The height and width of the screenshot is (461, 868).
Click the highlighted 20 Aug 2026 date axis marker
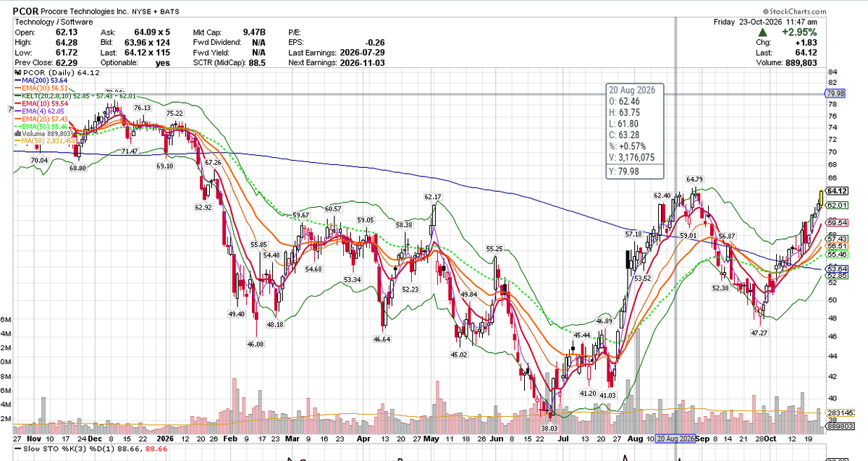point(675,439)
